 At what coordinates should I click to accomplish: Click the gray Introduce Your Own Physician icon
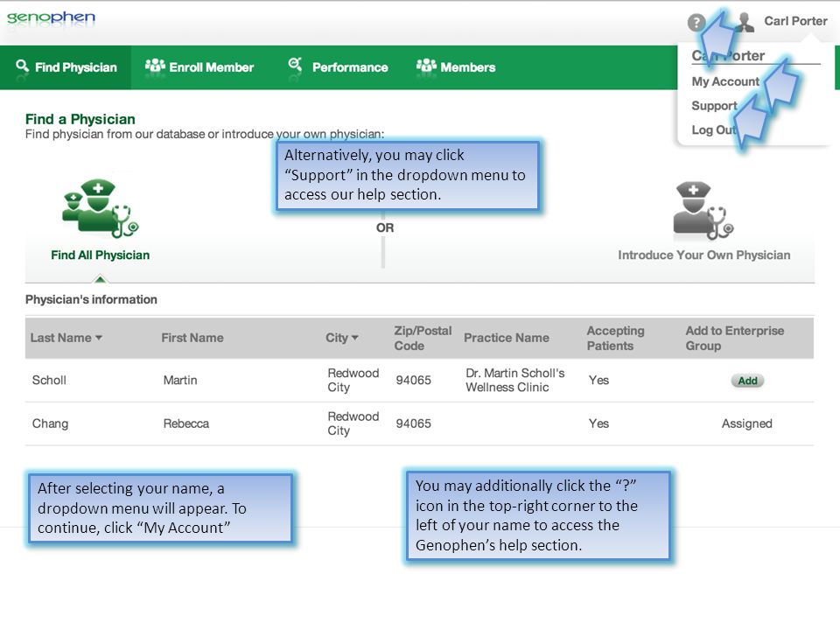point(703,211)
